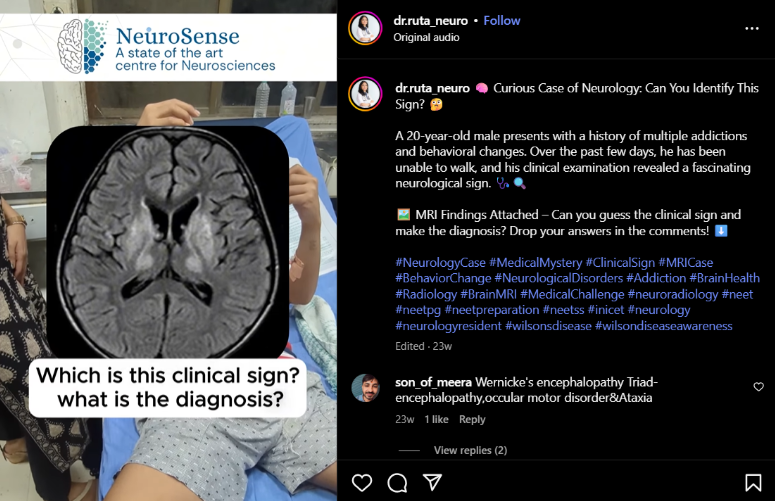Open son_of_meera's profile avatar
This screenshot has width=775, height=501.
tap(366, 388)
